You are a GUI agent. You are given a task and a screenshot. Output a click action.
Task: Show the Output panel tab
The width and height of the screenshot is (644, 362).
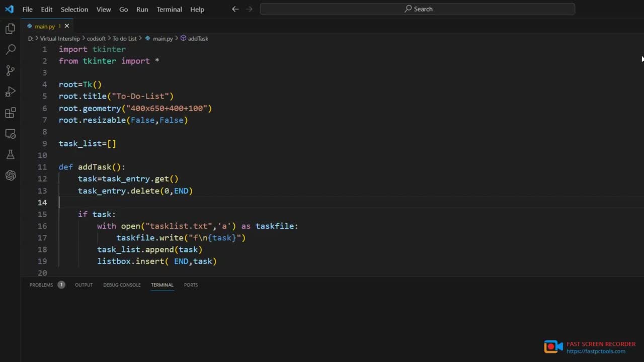point(84,285)
